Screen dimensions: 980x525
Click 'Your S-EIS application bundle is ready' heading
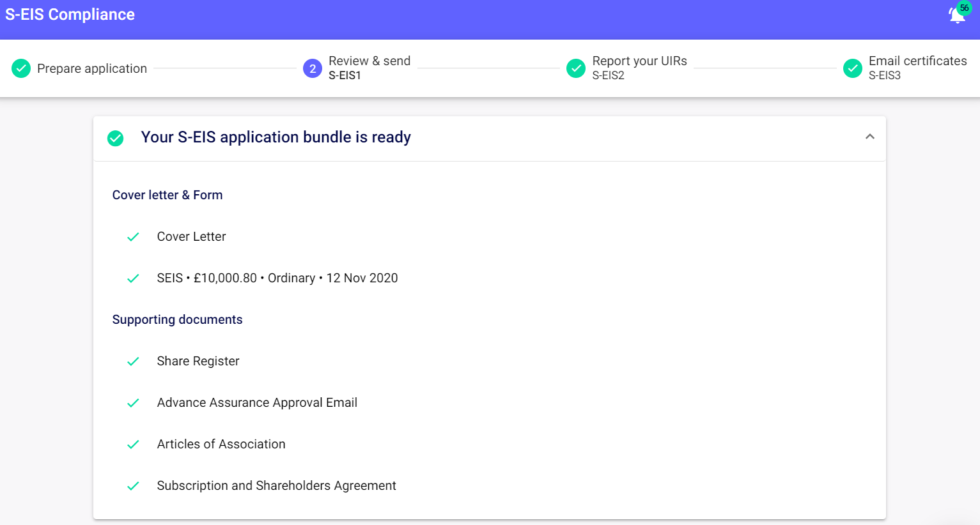tap(276, 137)
